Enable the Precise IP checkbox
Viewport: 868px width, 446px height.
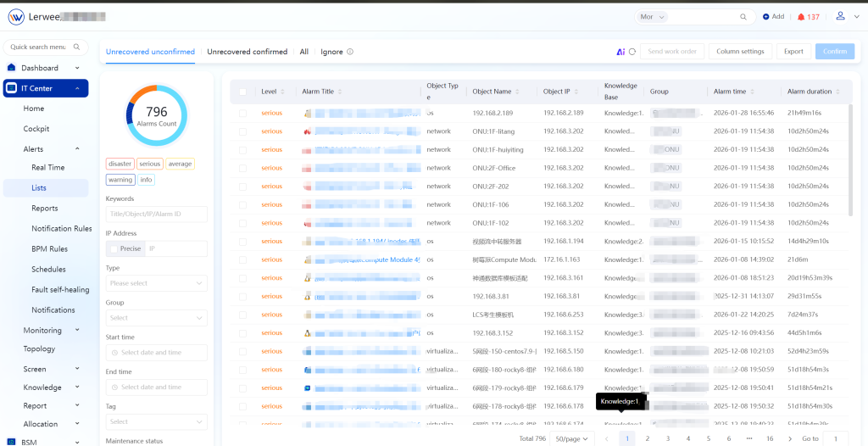(x=114, y=248)
